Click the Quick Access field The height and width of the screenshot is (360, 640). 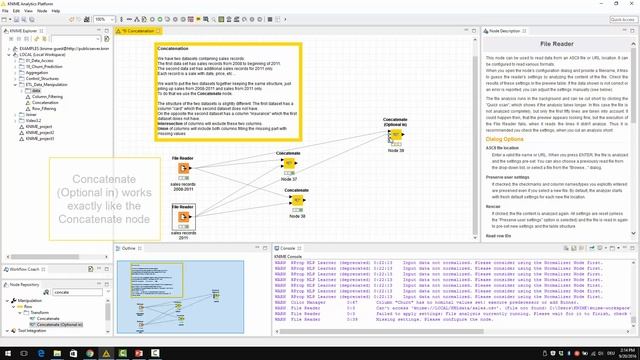pos(622,19)
